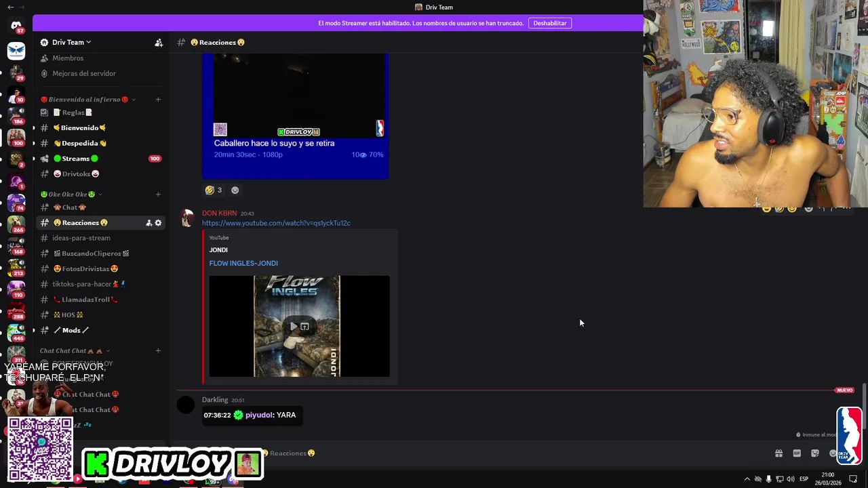868x488 pixels.
Task: Add channel to Oke Oke Oke category
Action: 158,195
